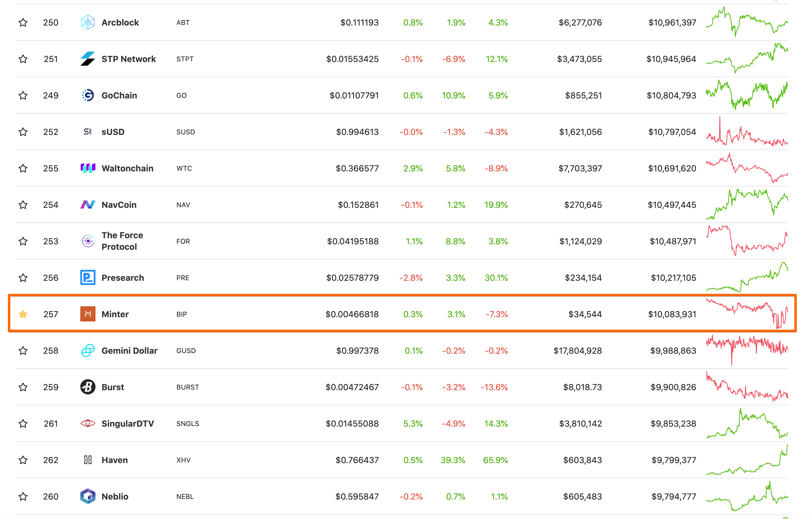
Task: Open the Gemini Dollar coin page
Action: pyautogui.click(x=130, y=350)
